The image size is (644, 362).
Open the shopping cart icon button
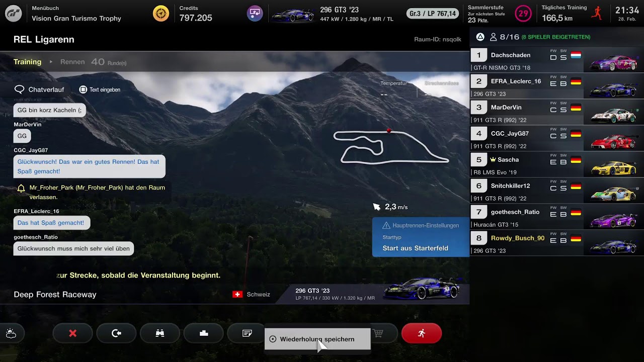point(378,333)
